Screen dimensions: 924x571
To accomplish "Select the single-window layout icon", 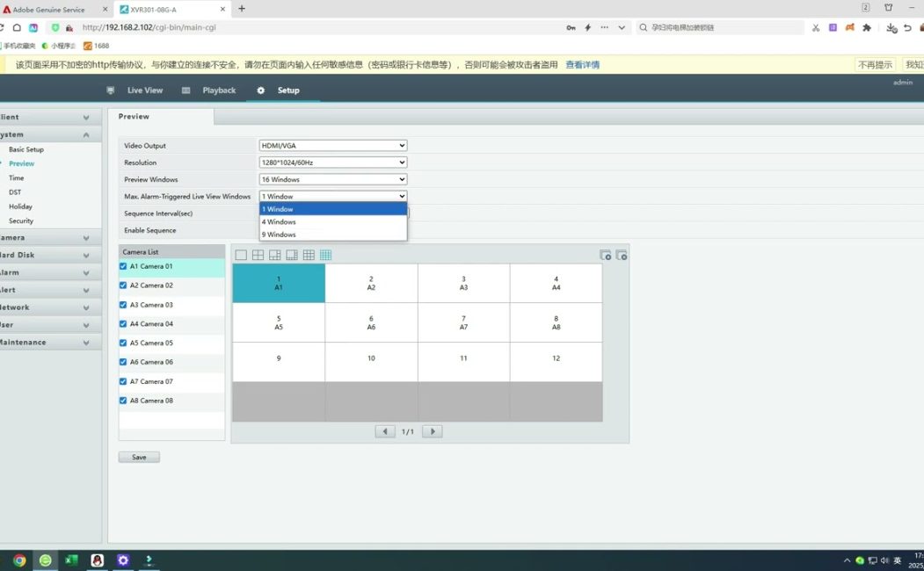I will pyautogui.click(x=241, y=256).
